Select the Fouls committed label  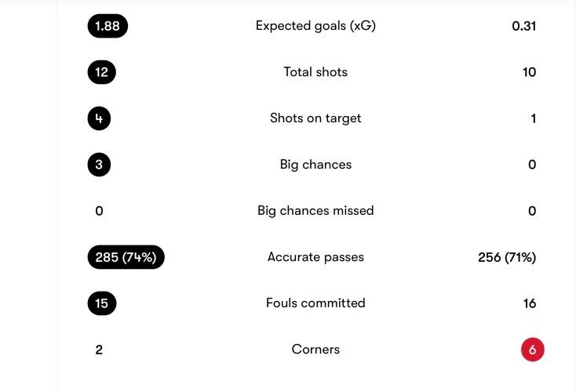(315, 303)
